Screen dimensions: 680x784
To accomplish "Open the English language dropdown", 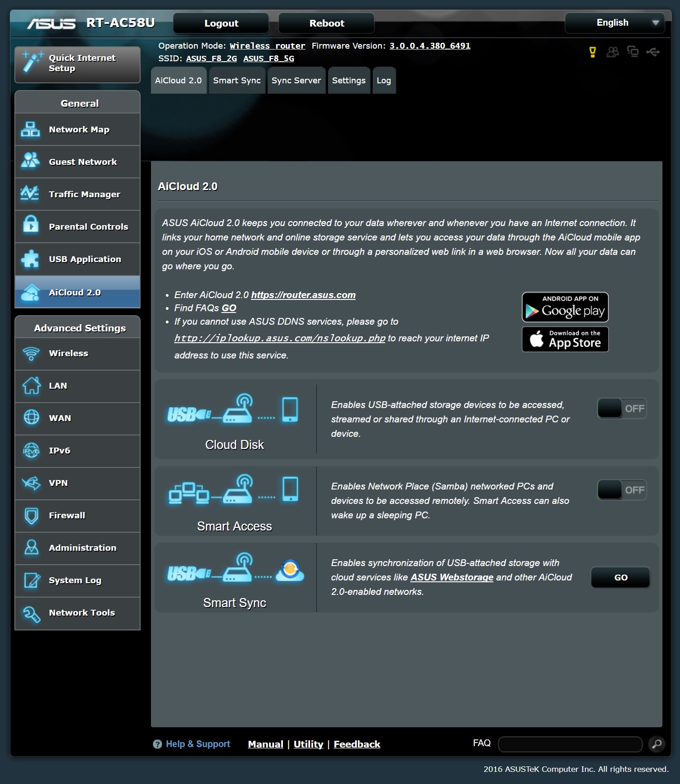I will [615, 23].
